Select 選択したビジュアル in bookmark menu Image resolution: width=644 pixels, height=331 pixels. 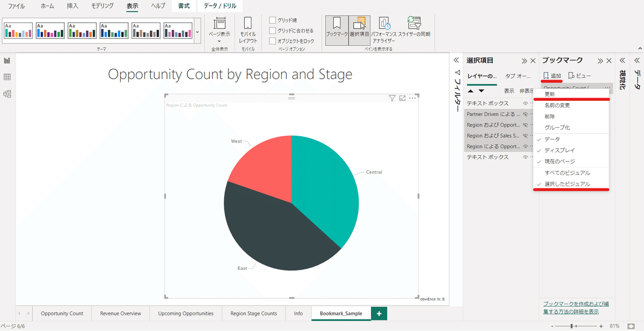coord(572,184)
